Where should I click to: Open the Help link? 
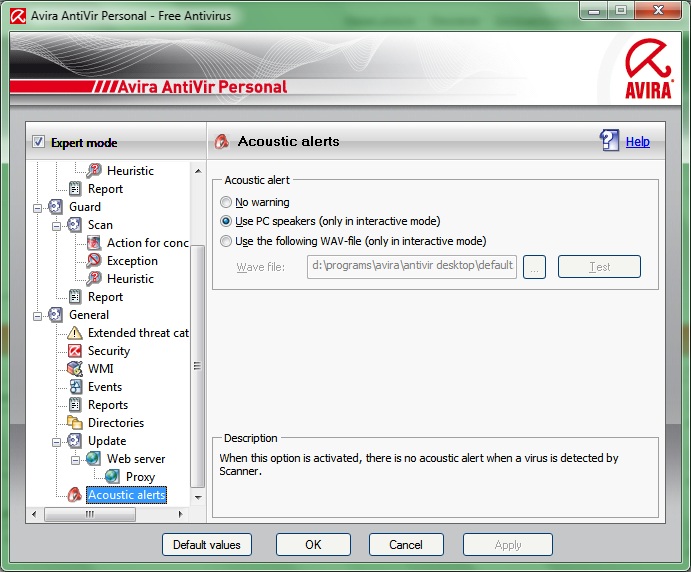(x=638, y=141)
